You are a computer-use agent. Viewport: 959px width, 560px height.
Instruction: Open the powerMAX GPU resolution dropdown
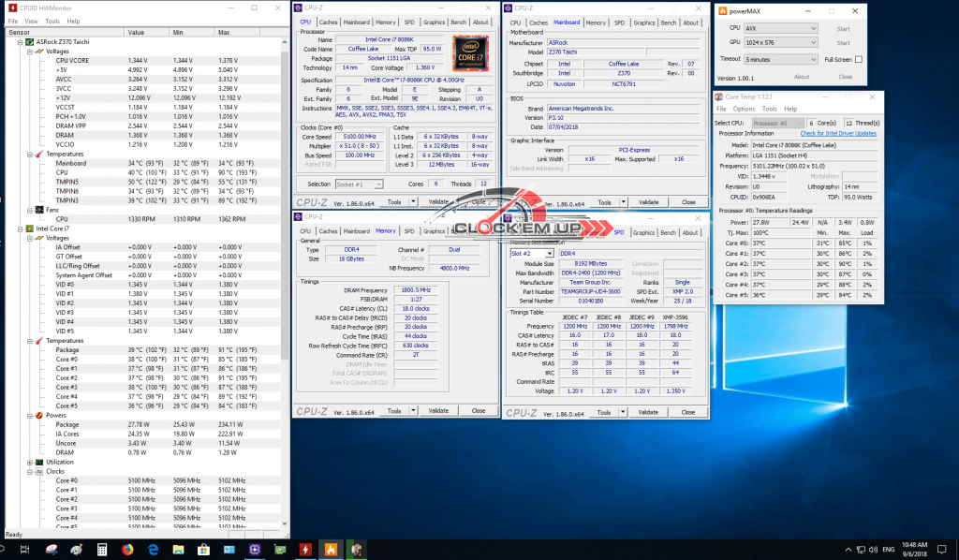[x=780, y=42]
